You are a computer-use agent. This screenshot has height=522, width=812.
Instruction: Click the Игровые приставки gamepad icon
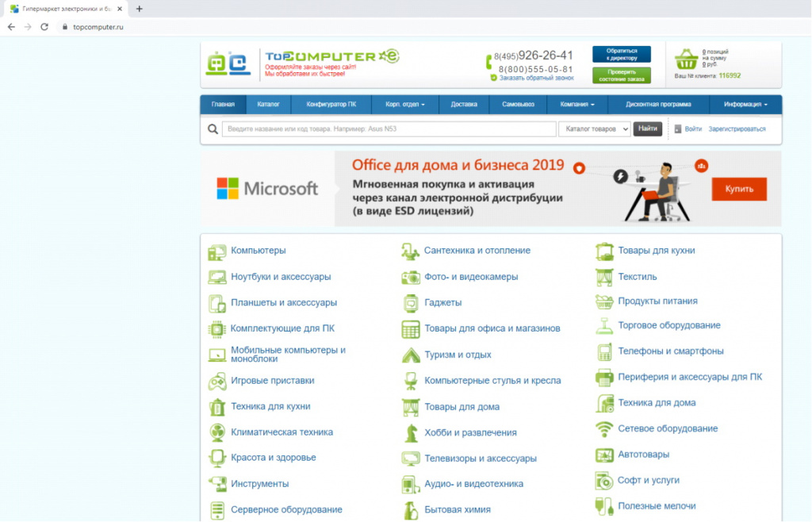click(216, 382)
